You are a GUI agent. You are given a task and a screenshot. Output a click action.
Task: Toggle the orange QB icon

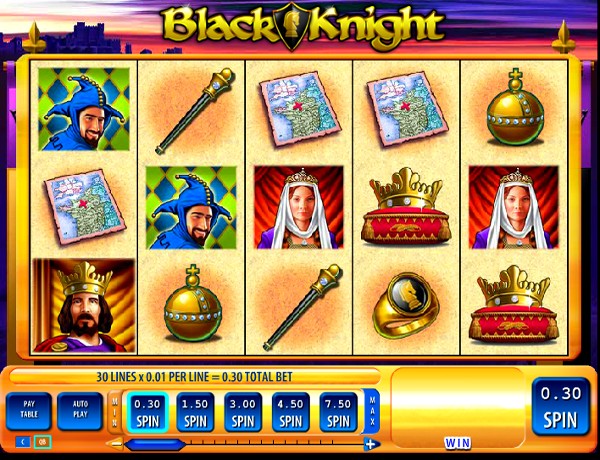coord(42,442)
